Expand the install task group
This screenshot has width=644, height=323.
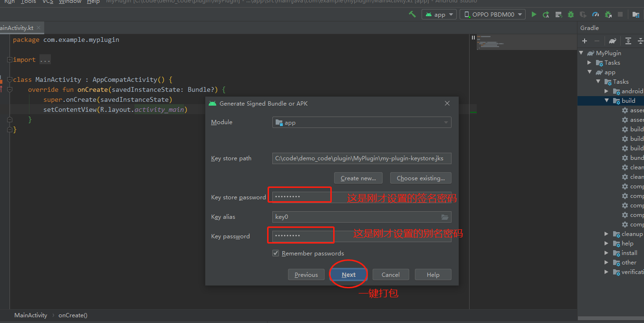click(606, 253)
